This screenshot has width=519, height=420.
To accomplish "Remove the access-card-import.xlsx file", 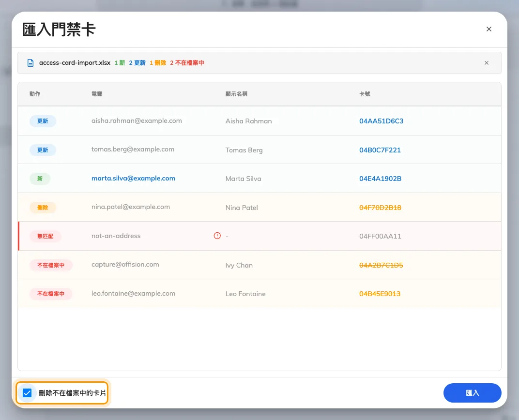I will 486,63.
